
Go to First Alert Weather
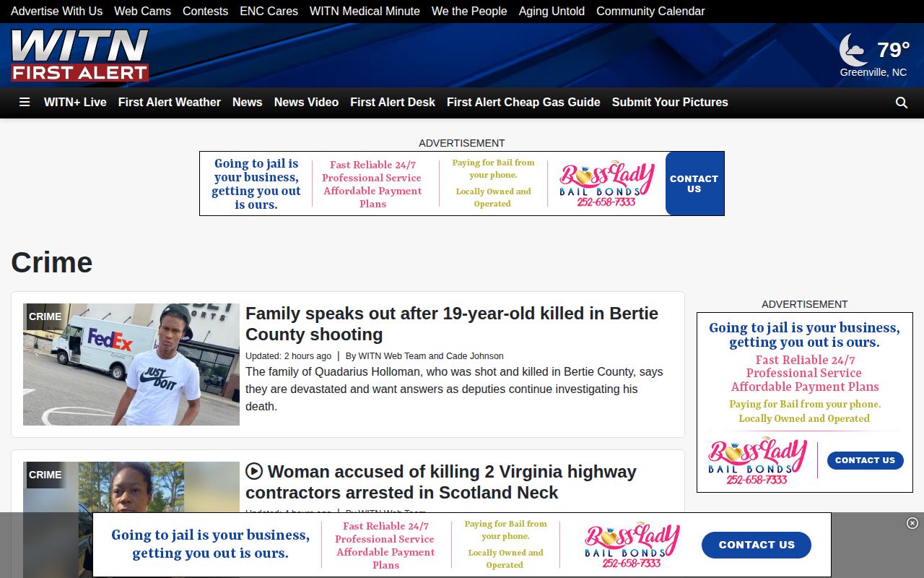(170, 103)
